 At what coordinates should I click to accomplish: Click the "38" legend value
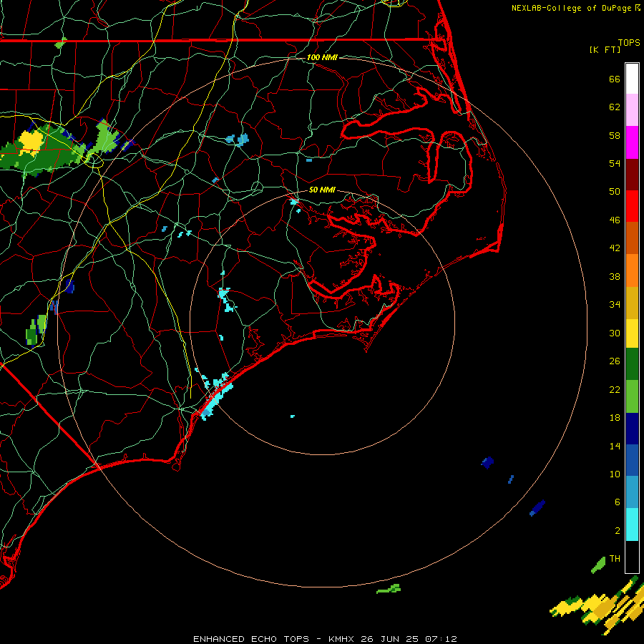(615, 276)
